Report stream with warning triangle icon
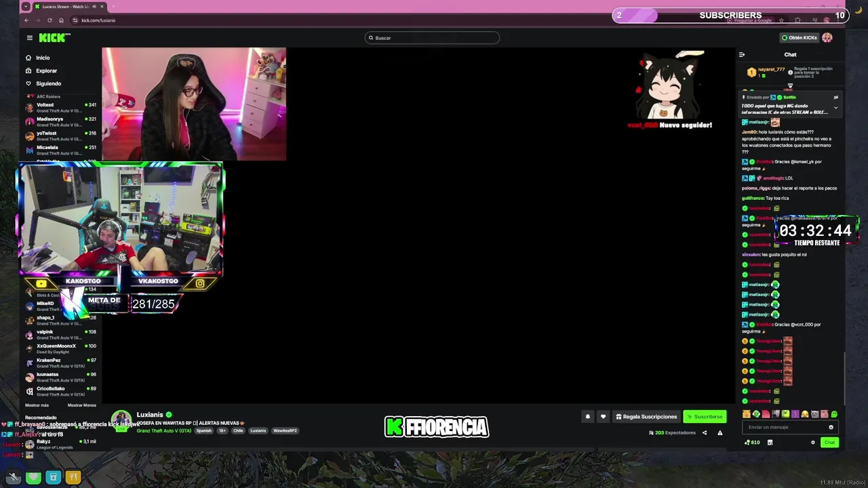 (x=720, y=432)
